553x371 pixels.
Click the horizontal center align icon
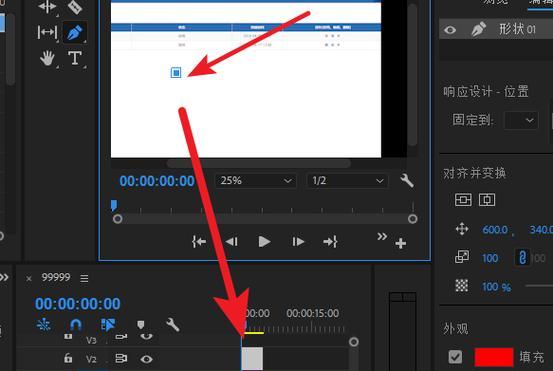487,200
